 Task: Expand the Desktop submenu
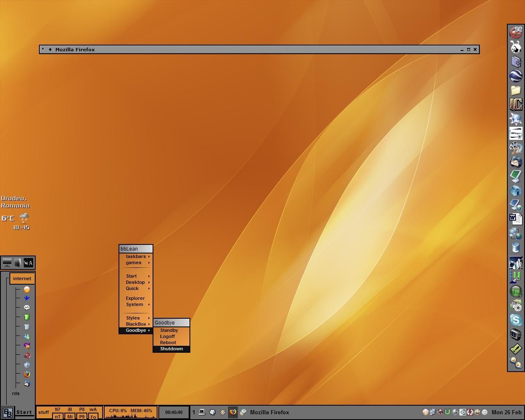click(136, 282)
